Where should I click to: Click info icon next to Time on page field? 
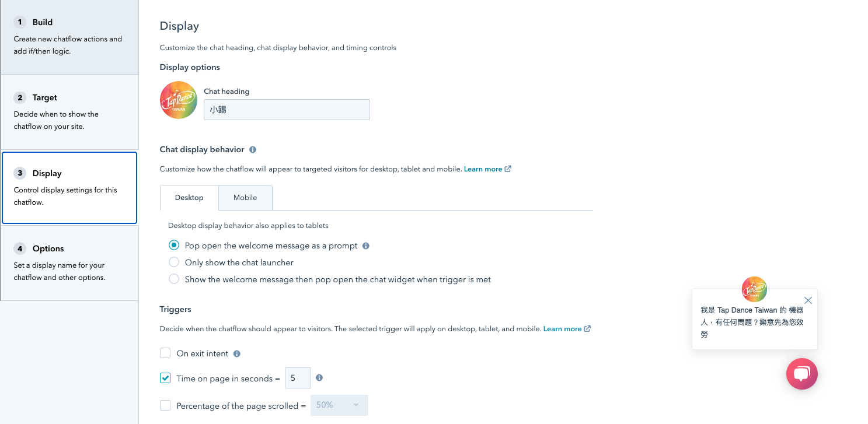click(319, 378)
